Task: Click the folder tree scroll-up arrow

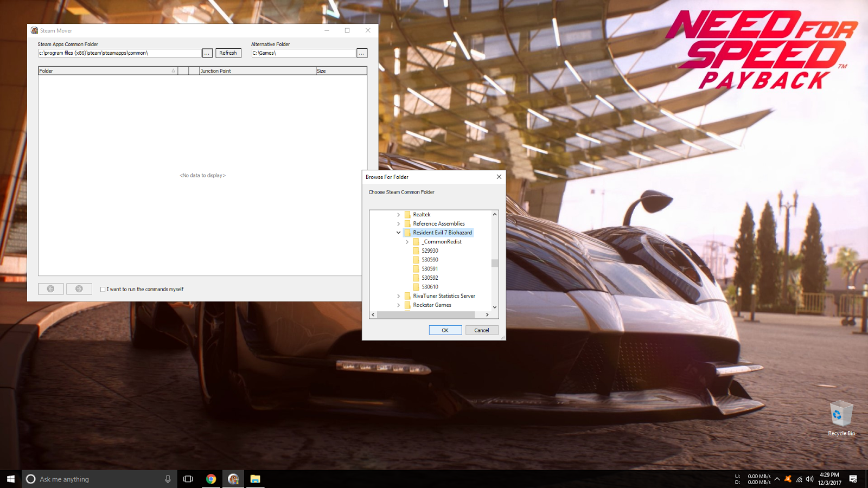Action: tap(495, 214)
